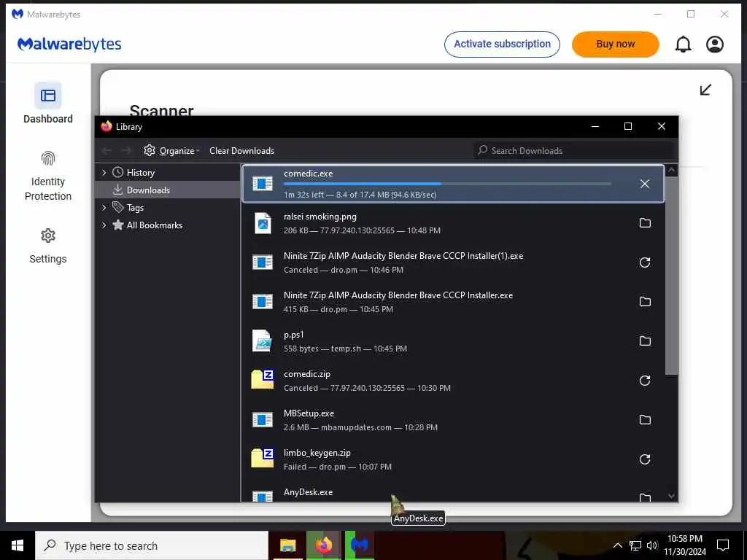Click the comedic.zip archive icon
The width and height of the screenshot is (747, 560).
(263, 379)
